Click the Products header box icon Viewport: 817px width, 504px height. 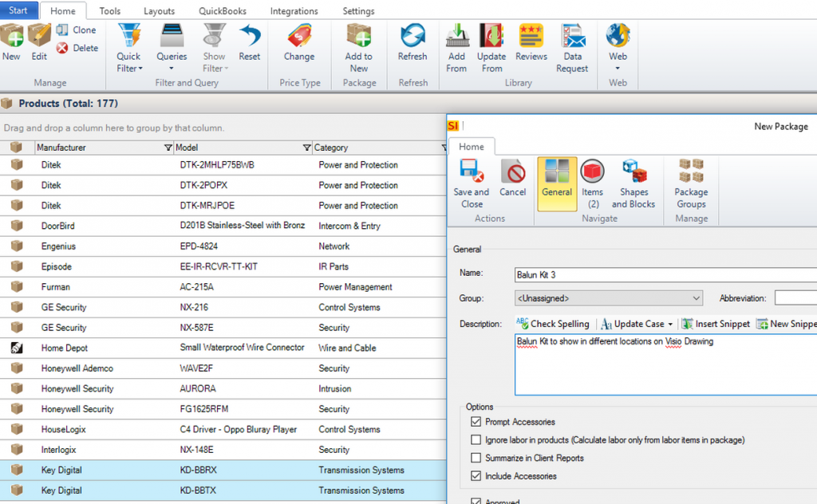pyautogui.click(x=6, y=103)
